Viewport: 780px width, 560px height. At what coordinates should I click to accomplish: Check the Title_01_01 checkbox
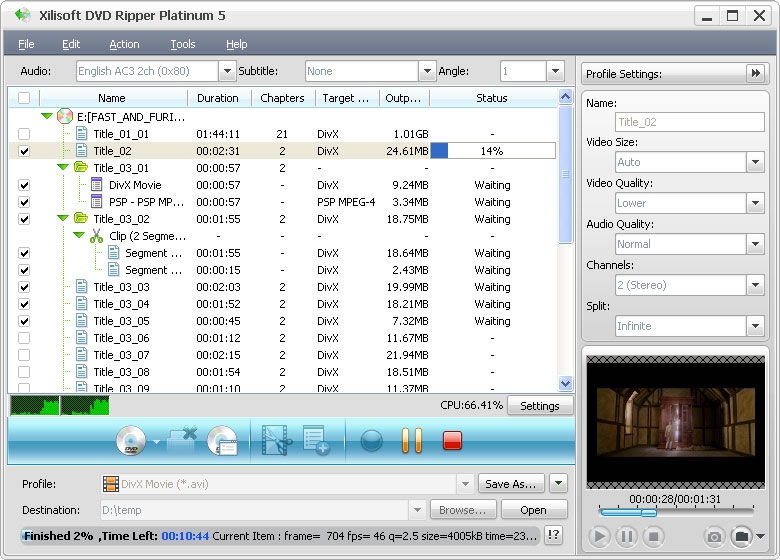click(x=24, y=134)
